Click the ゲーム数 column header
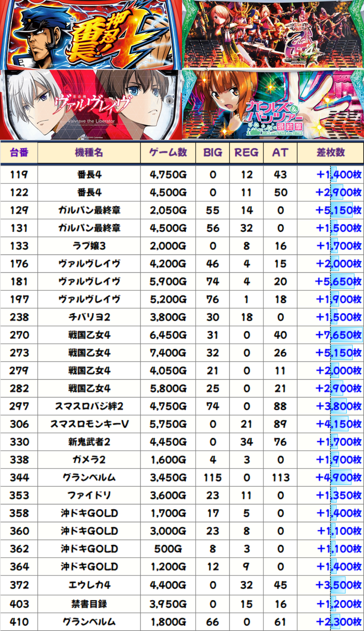Viewport: 364px width, 631px height. coord(168,153)
